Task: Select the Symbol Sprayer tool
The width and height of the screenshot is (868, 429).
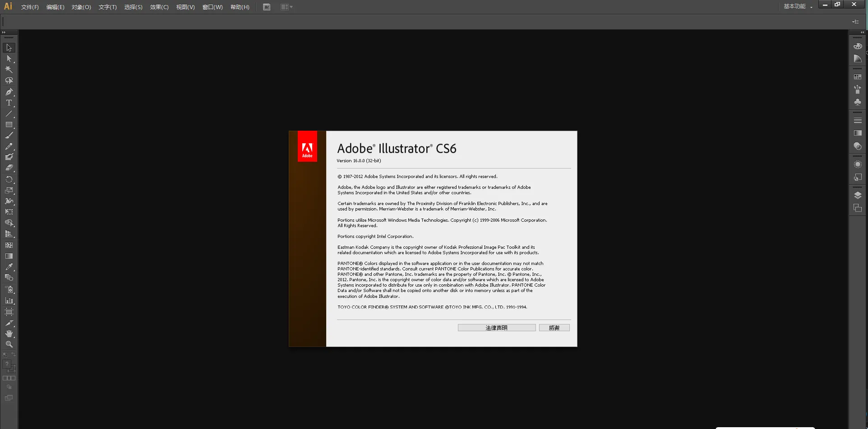Action: coord(9,289)
